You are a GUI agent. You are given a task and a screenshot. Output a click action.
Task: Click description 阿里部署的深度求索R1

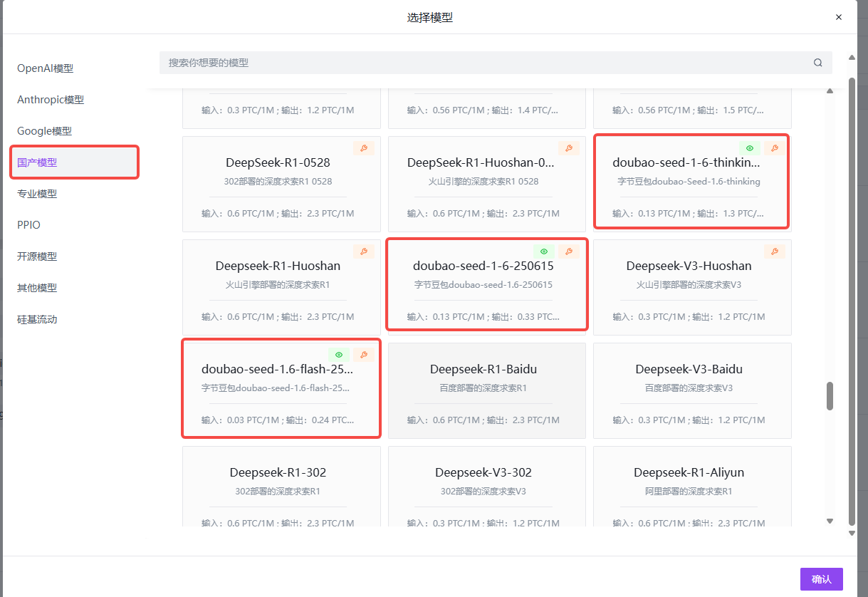689,492
